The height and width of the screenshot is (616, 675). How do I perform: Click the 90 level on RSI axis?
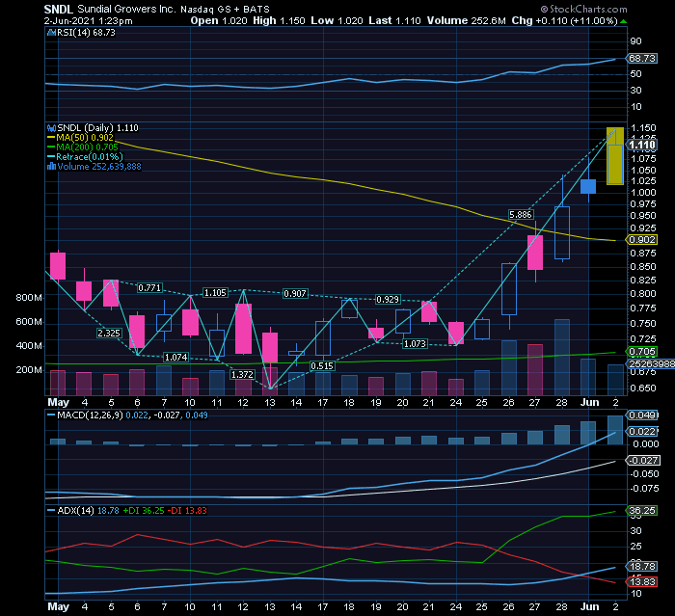coord(635,41)
